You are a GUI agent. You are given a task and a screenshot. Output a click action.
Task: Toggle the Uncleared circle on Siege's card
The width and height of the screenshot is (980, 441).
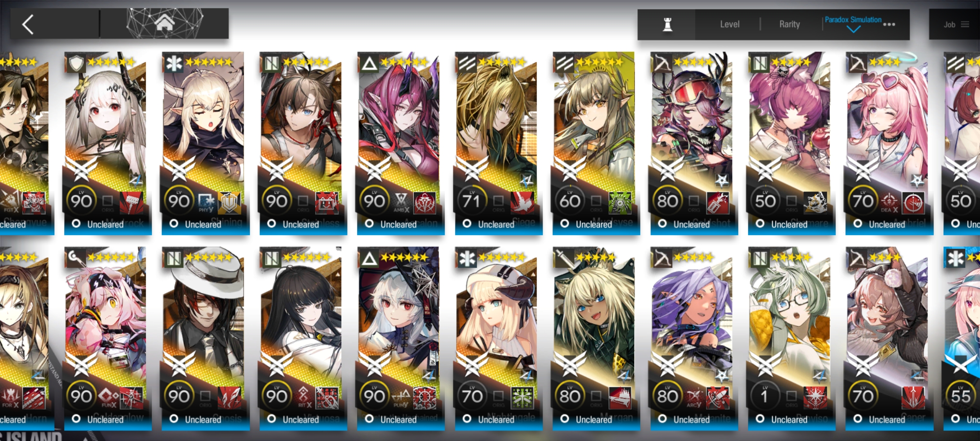pos(467,224)
